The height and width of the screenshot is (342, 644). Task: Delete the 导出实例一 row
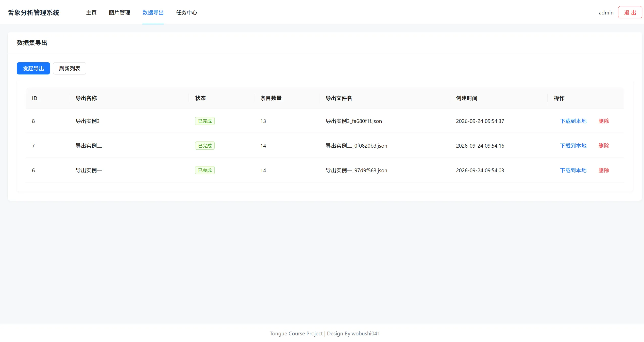tap(604, 170)
